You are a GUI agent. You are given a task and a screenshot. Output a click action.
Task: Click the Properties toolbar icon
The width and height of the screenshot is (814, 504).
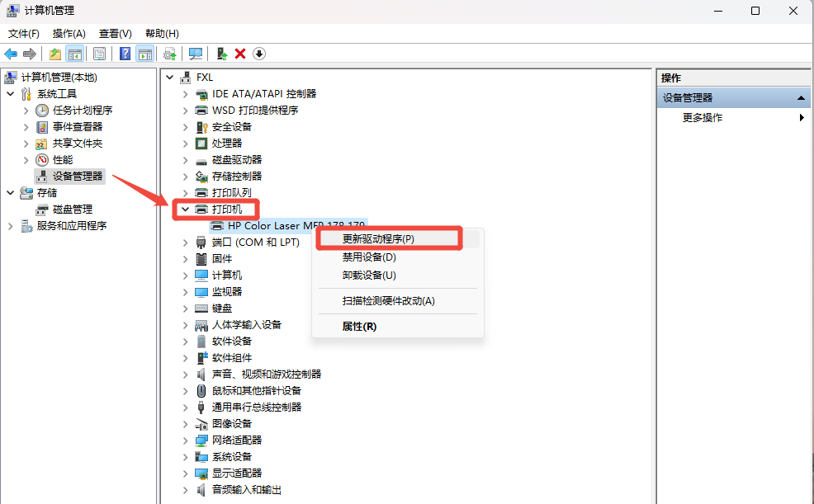click(99, 54)
